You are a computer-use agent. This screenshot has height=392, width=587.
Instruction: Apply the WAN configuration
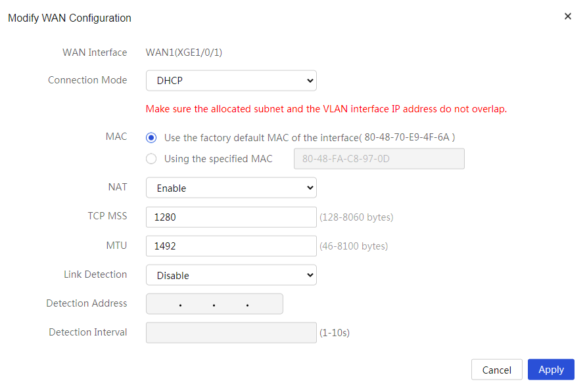pyautogui.click(x=551, y=370)
